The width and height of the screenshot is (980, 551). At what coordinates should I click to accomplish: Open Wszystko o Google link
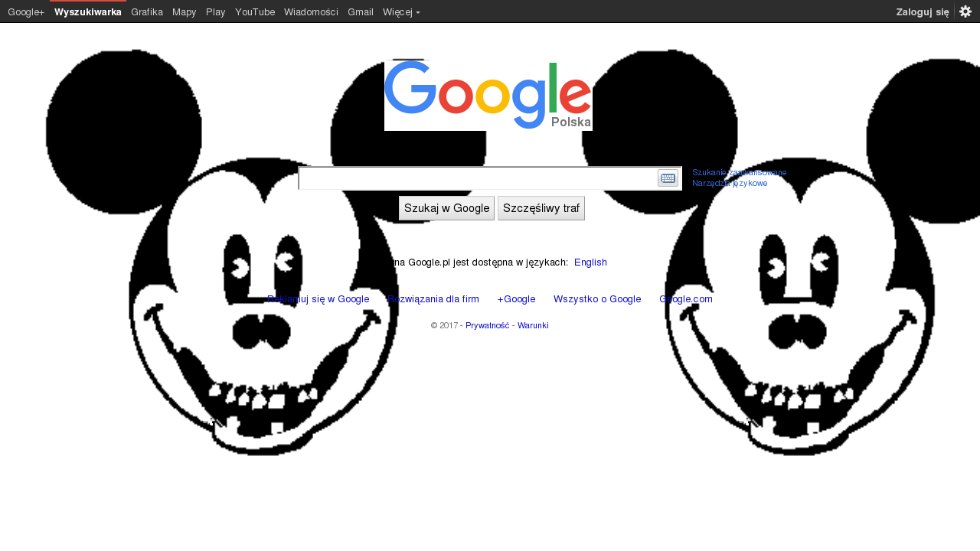pos(597,299)
